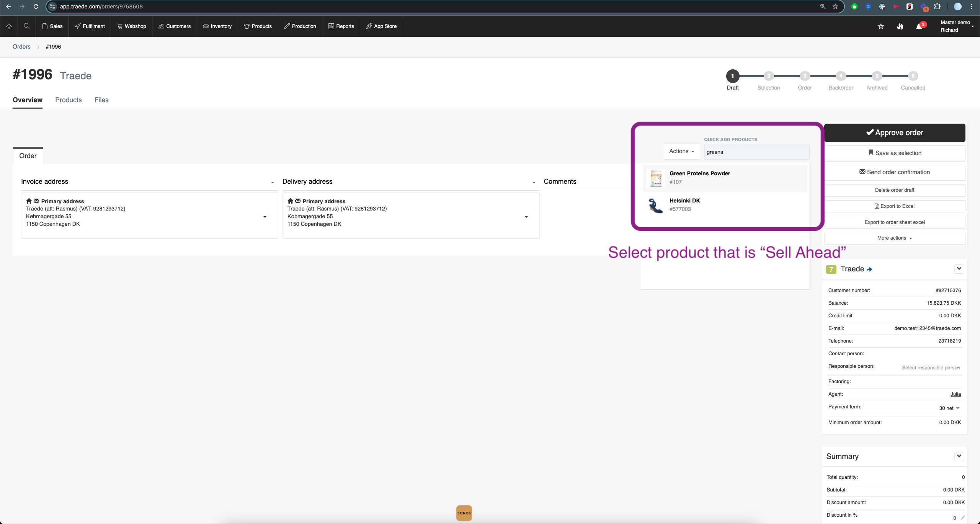Open the Products menu in navbar
The width and height of the screenshot is (980, 524).
(258, 26)
